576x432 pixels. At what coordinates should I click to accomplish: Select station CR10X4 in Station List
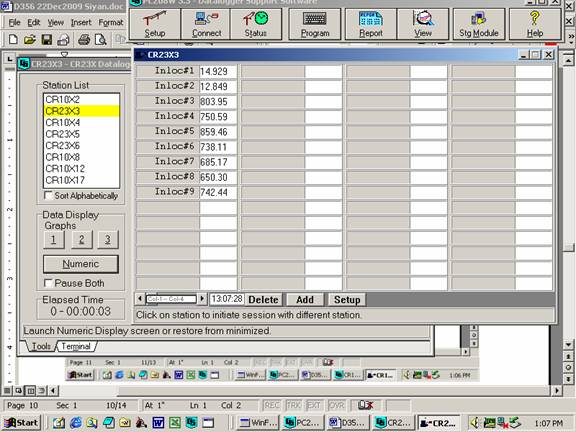[81, 122]
